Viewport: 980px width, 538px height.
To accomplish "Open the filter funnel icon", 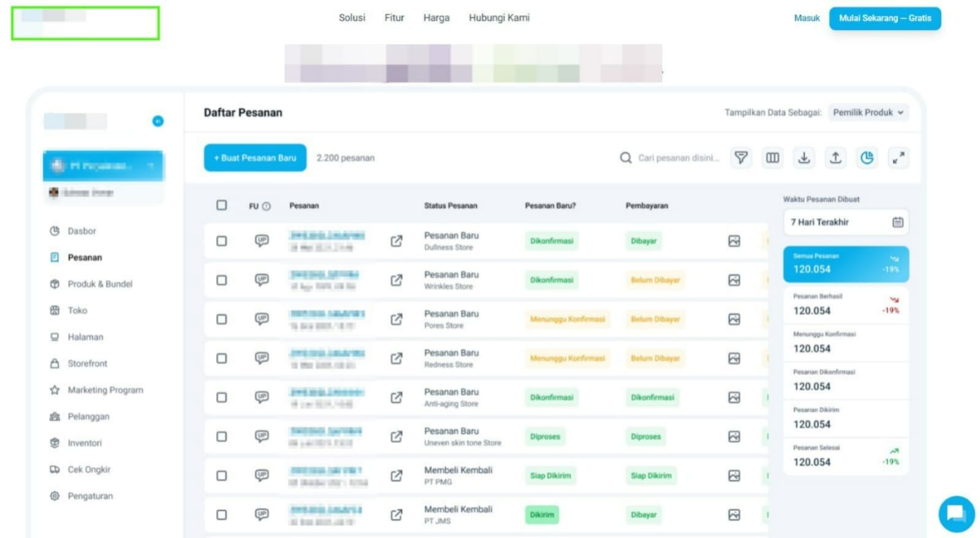I will click(741, 158).
